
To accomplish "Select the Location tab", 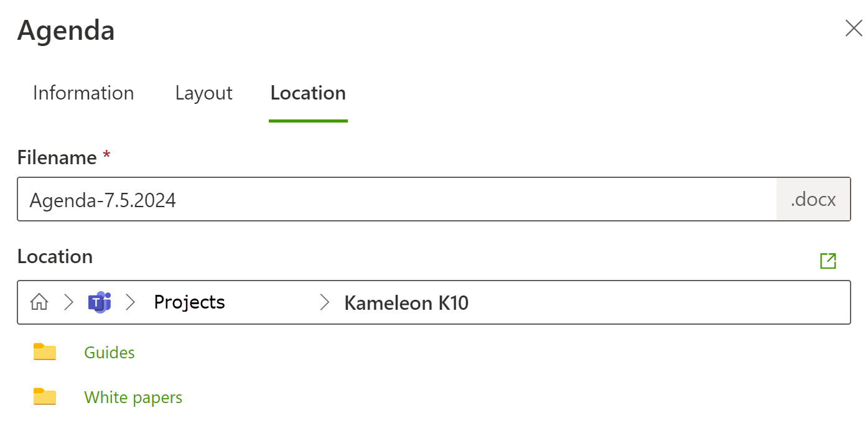I will click(x=308, y=93).
